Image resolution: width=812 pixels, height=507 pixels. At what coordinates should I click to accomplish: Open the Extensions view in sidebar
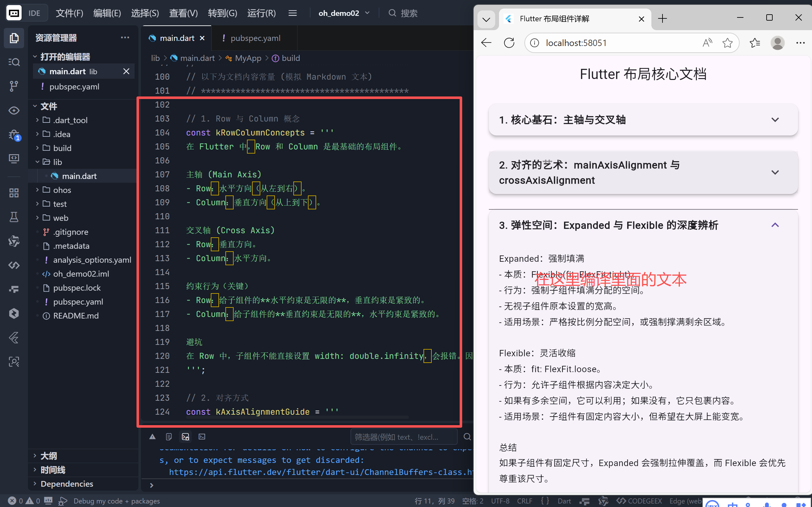pos(14,193)
